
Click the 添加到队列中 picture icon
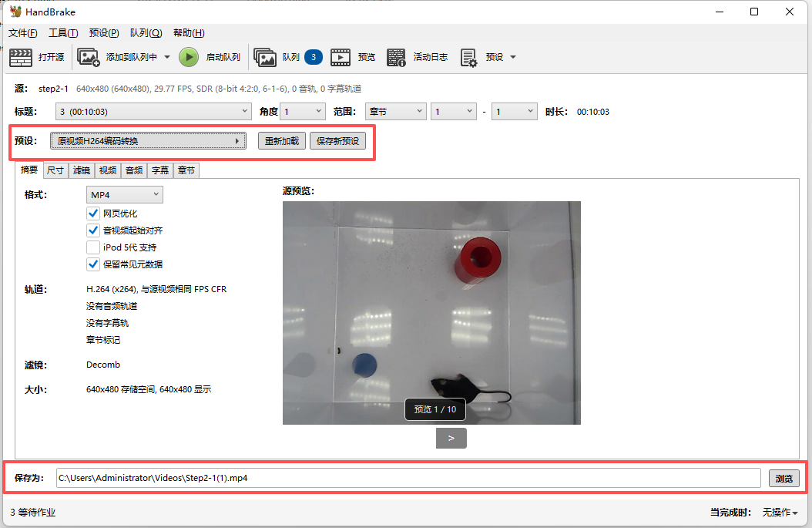point(89,57)
